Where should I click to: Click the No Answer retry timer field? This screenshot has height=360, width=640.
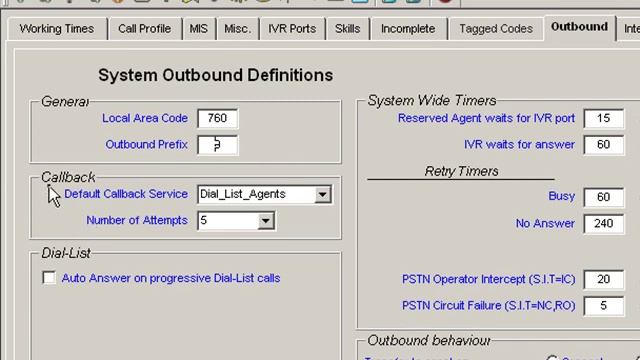604,224
